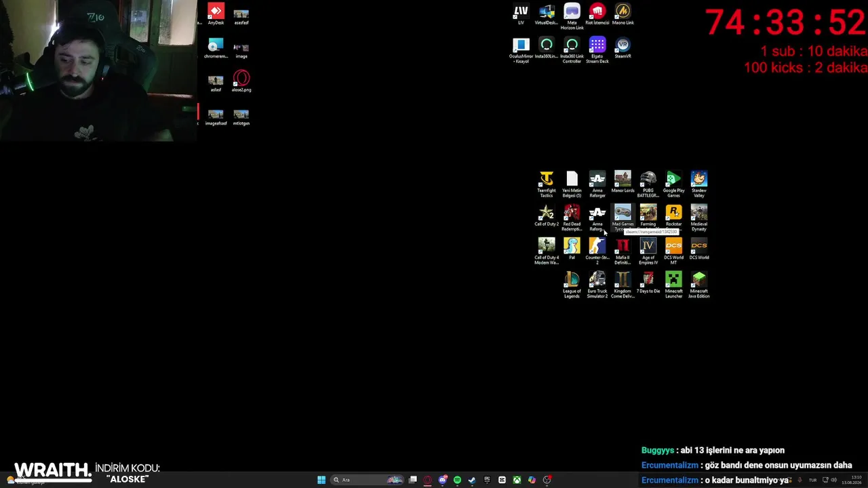Select the Teamfight Tactics icon
Image resolution: width=868 pixels, height=488 pixels.
click(x=547, y=184)
